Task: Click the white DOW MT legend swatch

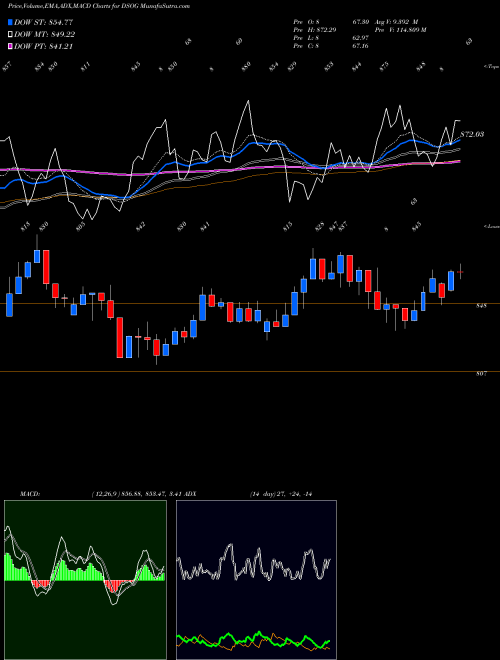Action: (x=10, y=35)
